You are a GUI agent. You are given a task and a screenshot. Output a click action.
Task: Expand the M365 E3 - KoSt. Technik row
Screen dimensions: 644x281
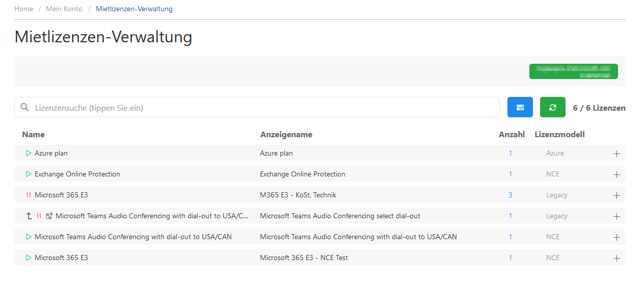(x=616, y=195)
